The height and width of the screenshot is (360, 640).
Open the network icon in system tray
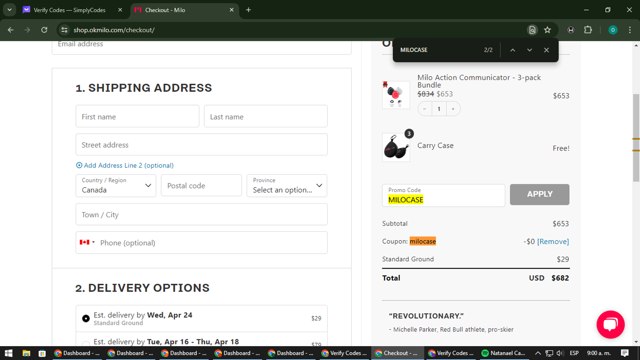549,353
